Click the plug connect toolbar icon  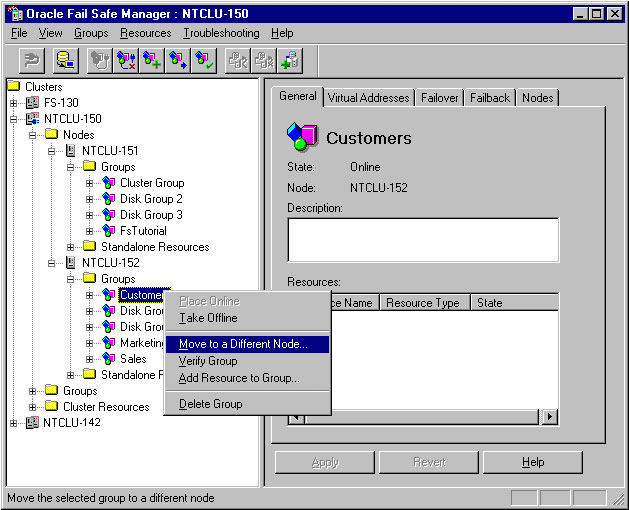coord(32,61)
